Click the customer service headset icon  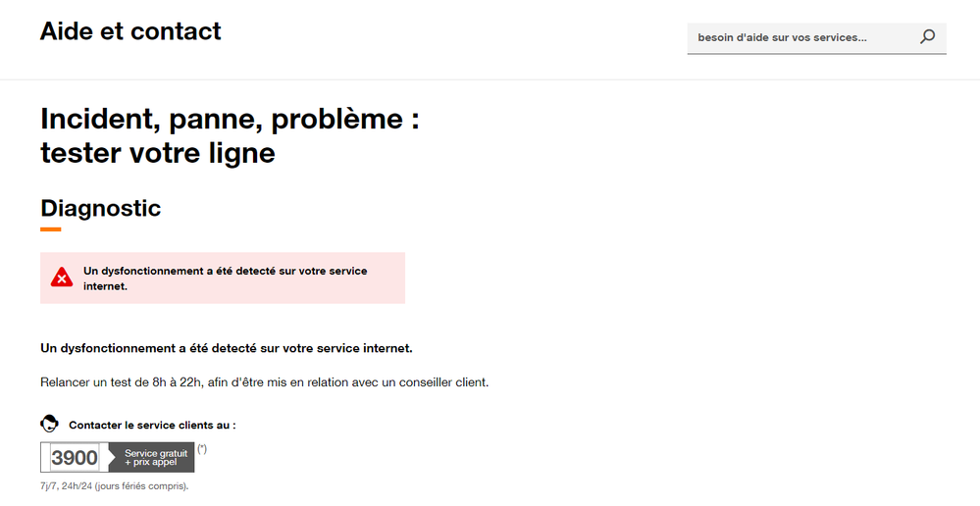[49, 424]
